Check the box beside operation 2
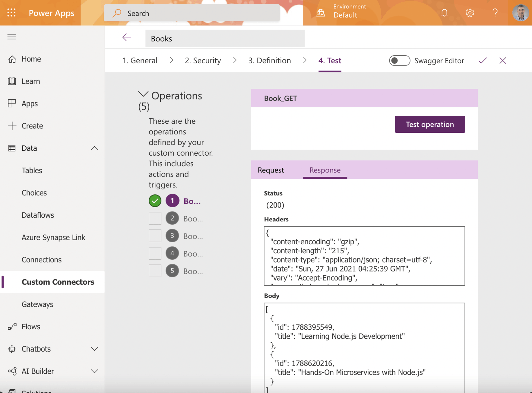 (x=155, y=218)
